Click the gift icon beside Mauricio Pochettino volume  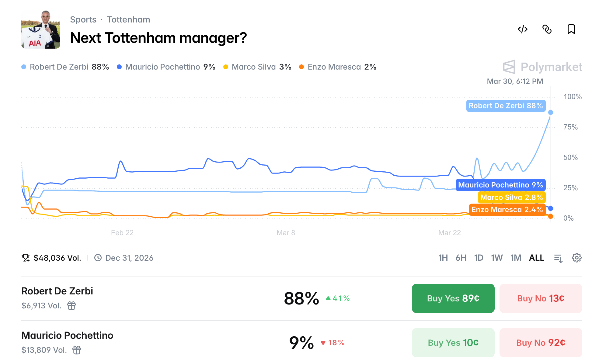(x=77, y=350)
